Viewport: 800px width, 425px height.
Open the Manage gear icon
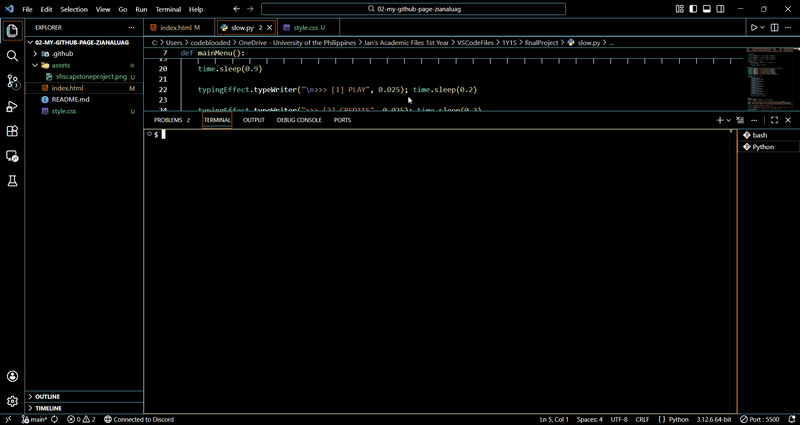click(x=13, y=401)
